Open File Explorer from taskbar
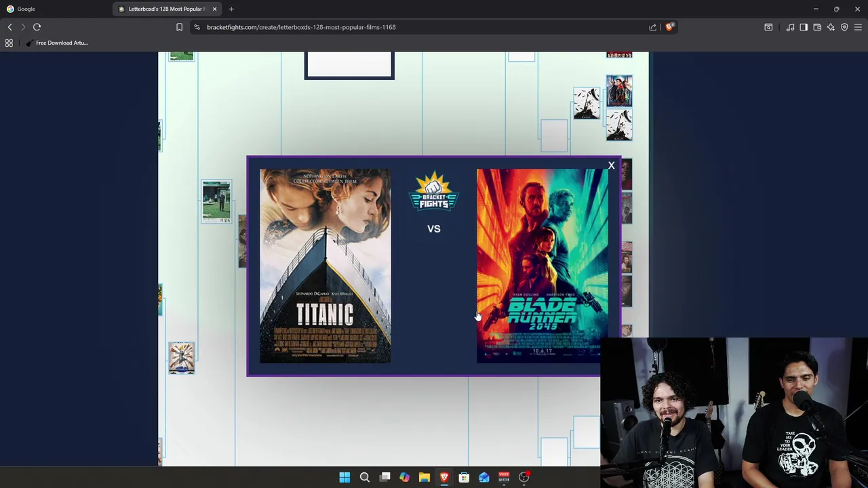Image resolution: width=868 pixels, height=488 pixels. click(x=424, y=477)
